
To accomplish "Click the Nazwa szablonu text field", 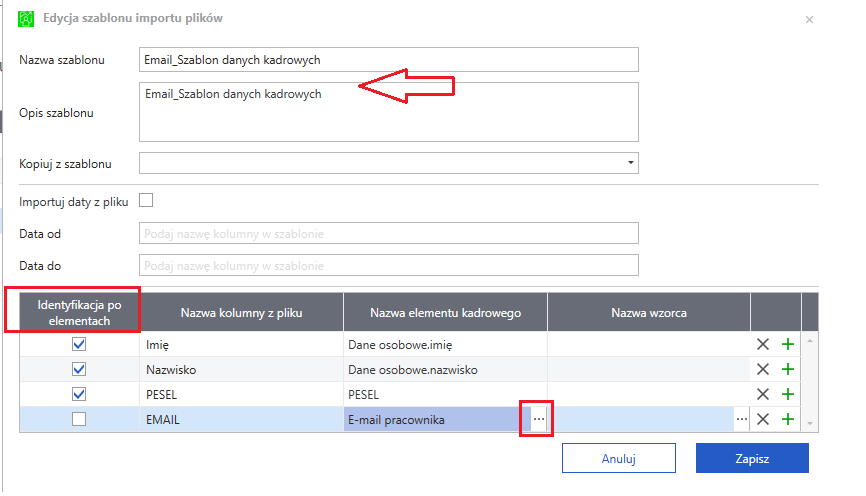I will 389,60.
